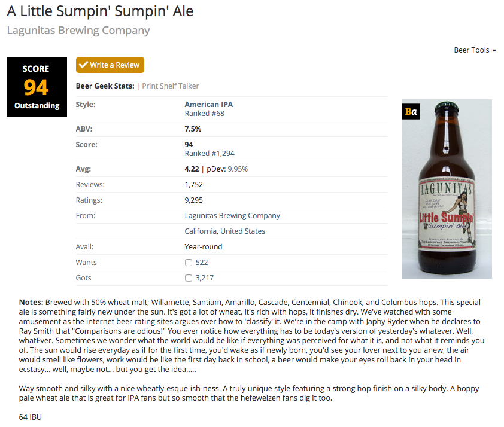Screen dimensions: 504x427
Task: Click the Lagunitas Brewing Company subtitle
Action: coord(78,30)
